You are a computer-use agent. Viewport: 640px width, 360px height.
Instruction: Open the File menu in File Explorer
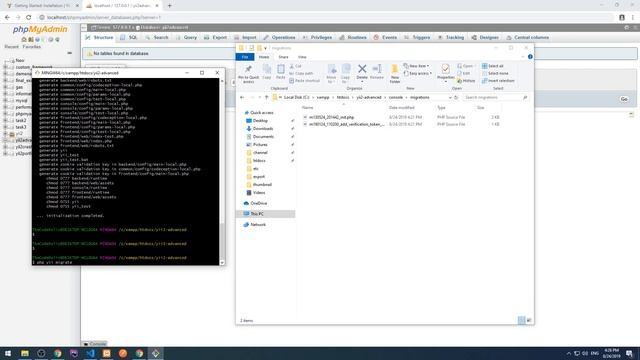pos(245,57)
